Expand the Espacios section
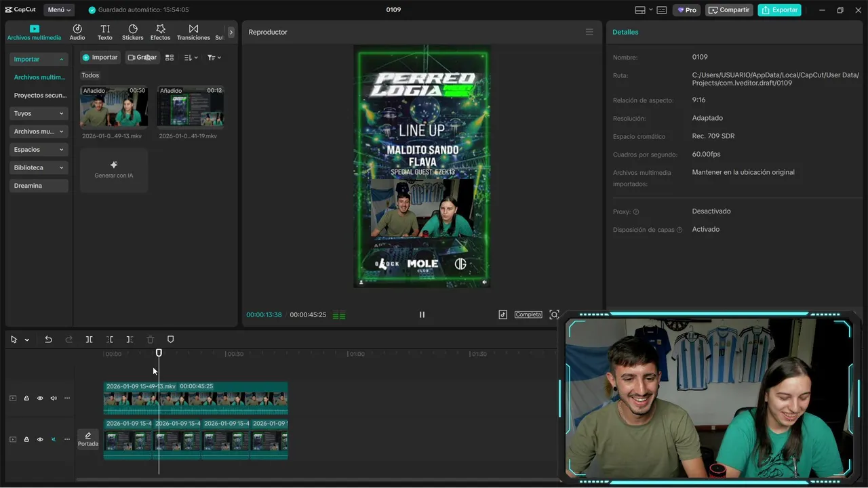 click(39, 150)
